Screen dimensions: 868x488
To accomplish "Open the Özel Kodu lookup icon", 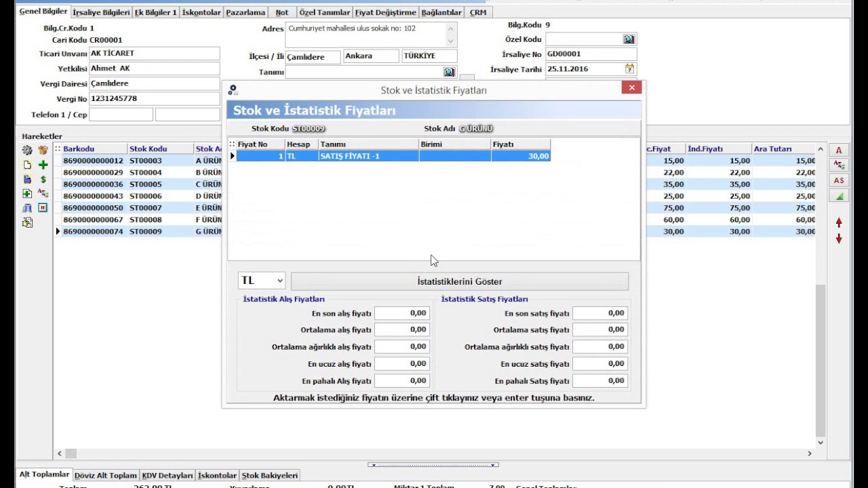I will click(629, 39).
